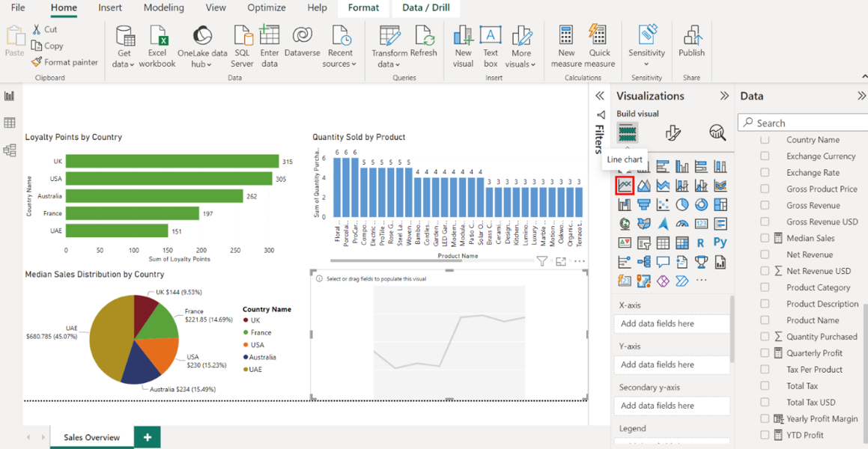Click the filter icon above the line chart

pyautogui.click(x=541, y=261)
